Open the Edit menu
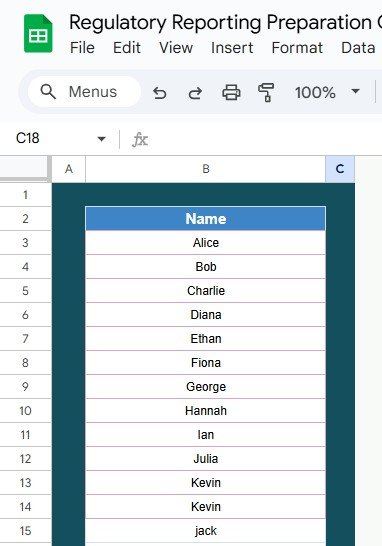The height and width of the screenshot is (546, 382). [127, 48]
